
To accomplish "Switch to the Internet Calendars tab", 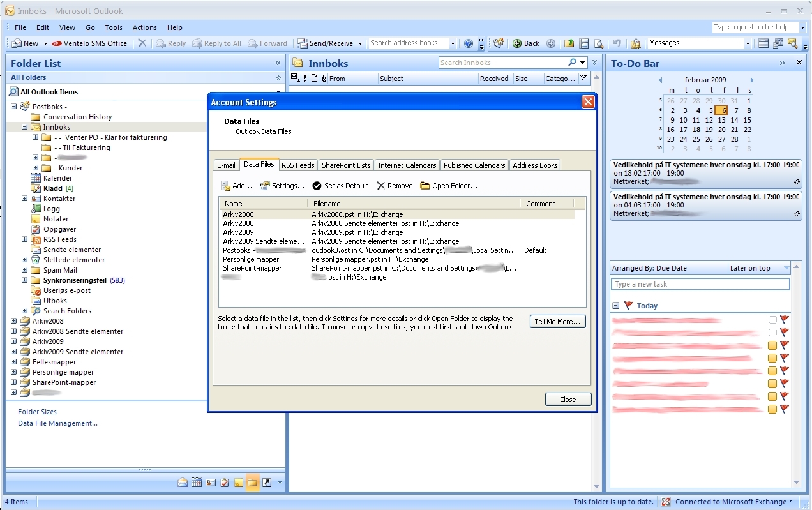I will (x=407, y=165).
